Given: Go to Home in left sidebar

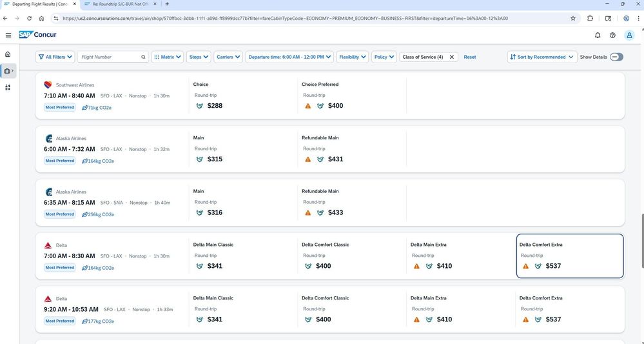Looking at the screenshot, I should point(8,54).
